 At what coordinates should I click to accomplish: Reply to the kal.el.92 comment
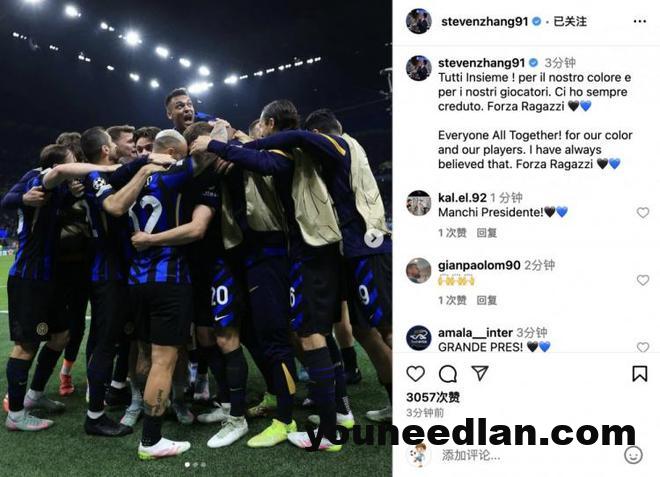pos(487,233)
